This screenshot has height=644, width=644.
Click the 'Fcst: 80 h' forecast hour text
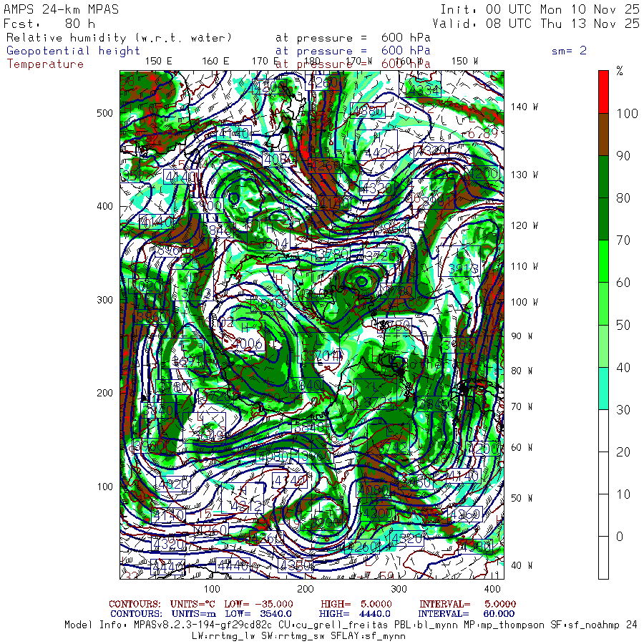coord(49,24)
